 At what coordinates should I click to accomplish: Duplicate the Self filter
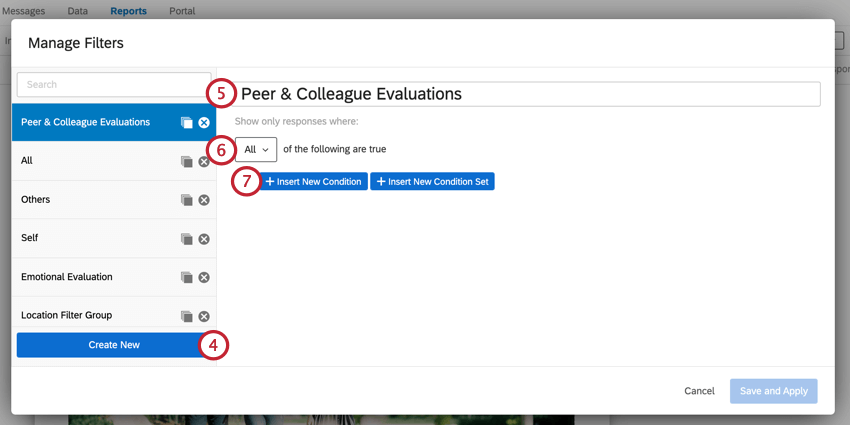pos(186,239)
